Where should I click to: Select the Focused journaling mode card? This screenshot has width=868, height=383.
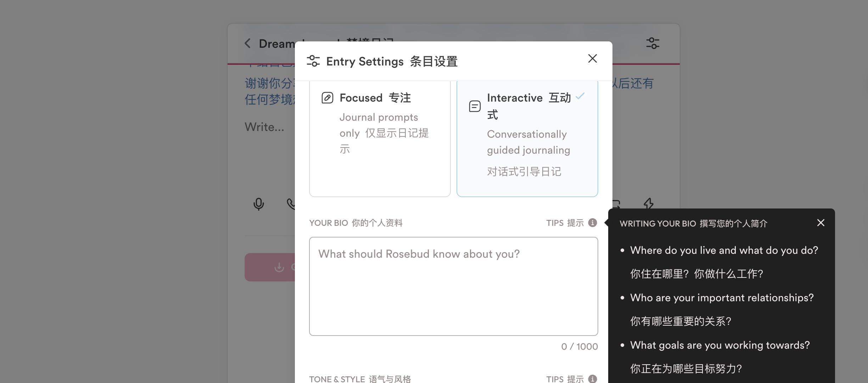click(380, 139)
